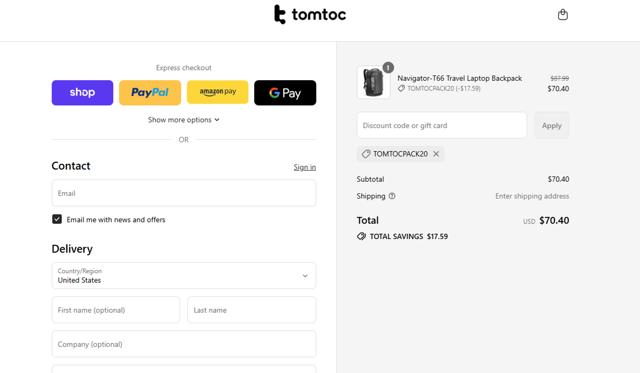Image resolution: width=640 pixels, height=373 pixels.
Task: Click the TOTAL SAVINGS $17.59 text
Action: pyautogui.click(x=409, y=236)
